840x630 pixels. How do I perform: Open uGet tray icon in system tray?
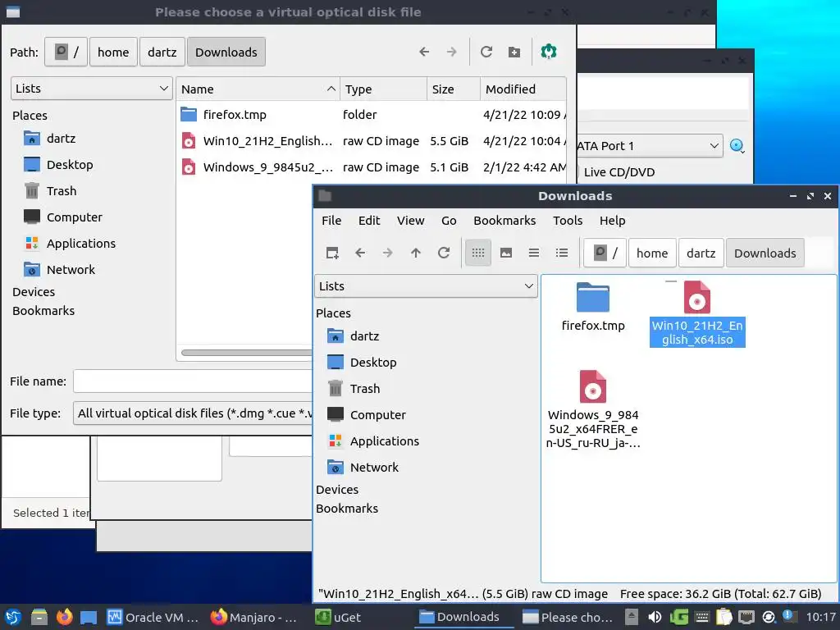coord(678,617)
